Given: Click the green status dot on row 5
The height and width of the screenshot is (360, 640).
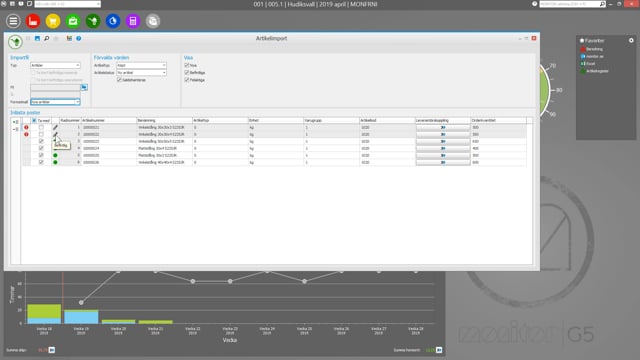Looking at the screenshot, I should point(55,156).
